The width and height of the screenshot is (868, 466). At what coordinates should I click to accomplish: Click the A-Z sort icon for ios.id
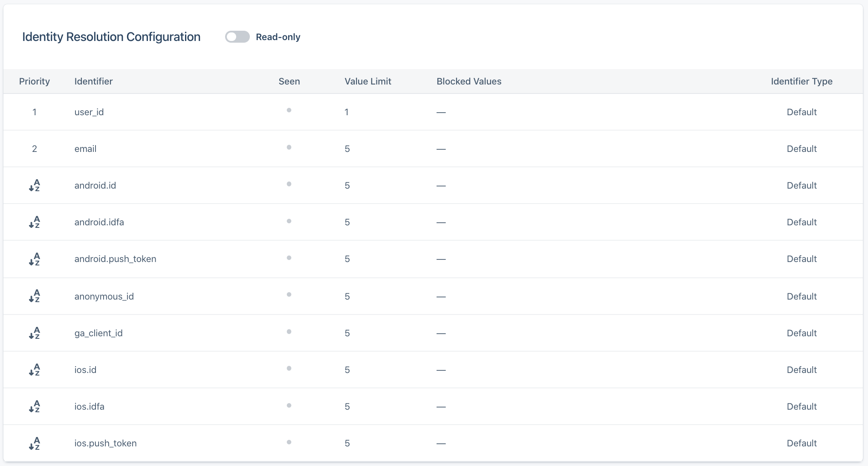[x=35, y=370]
